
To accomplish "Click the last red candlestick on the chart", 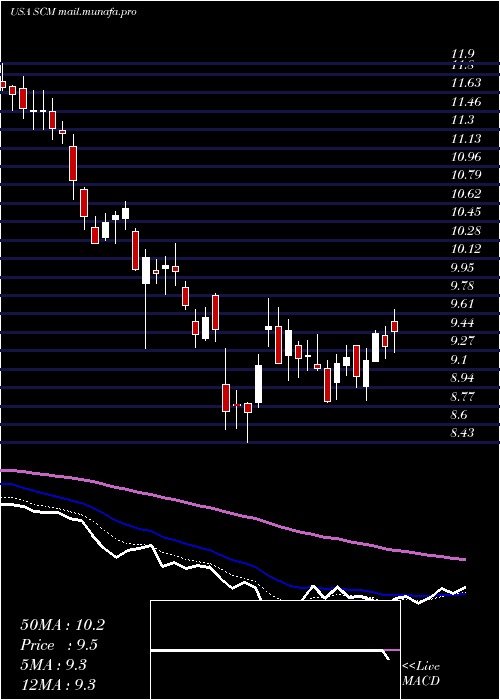I will coord(394,326).
